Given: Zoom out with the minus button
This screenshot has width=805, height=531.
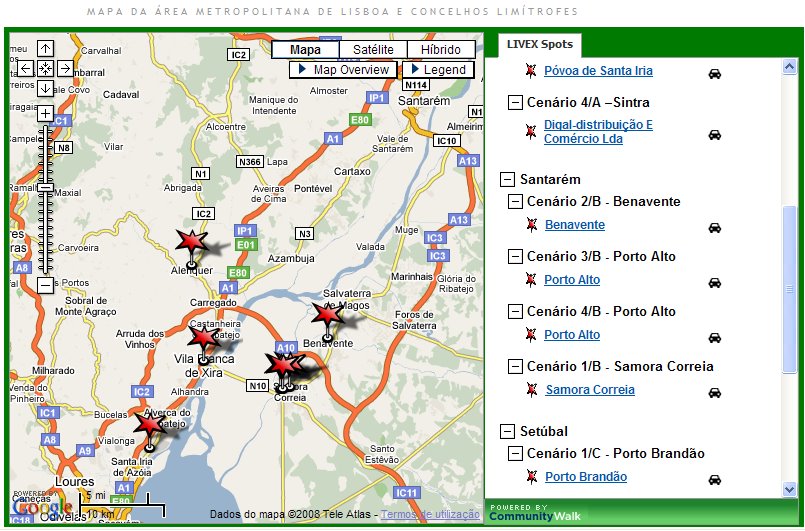Looking at the screenshot, I should click(45, 285).
